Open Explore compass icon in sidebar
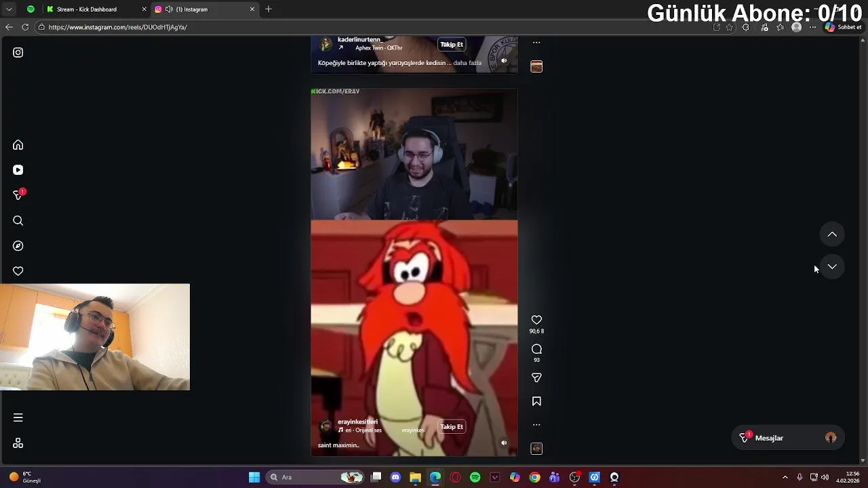 (x=18, y=246)
